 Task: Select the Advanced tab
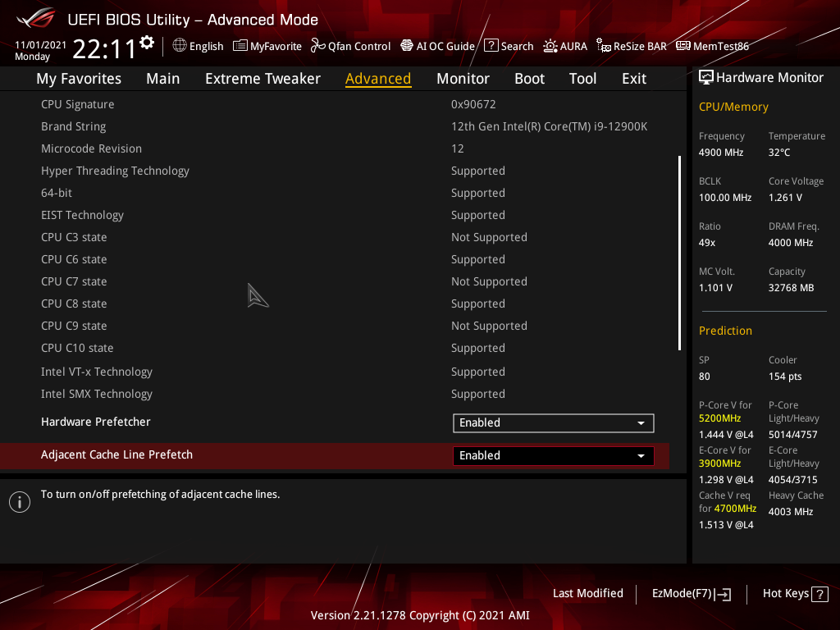tap(378, 79)
